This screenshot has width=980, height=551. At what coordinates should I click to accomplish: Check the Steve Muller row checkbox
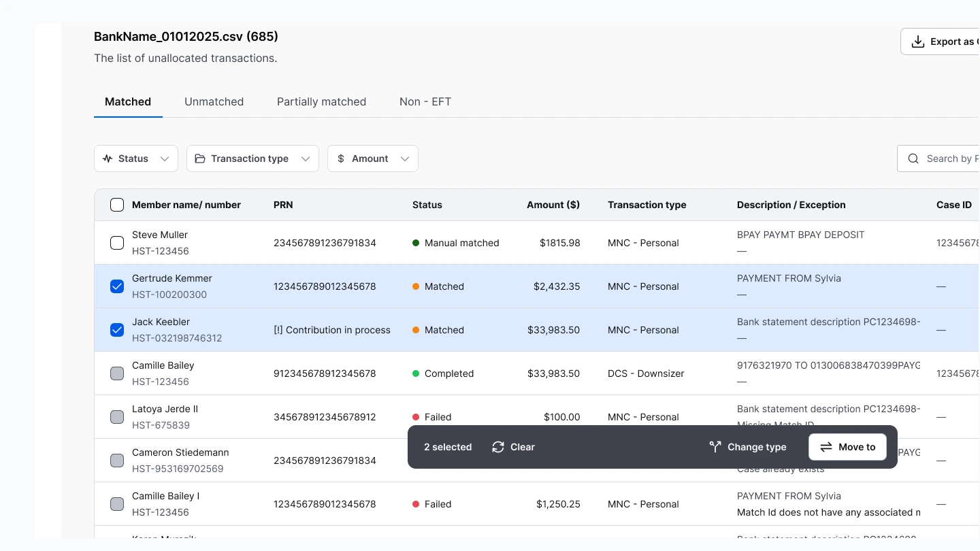point(117,243)
